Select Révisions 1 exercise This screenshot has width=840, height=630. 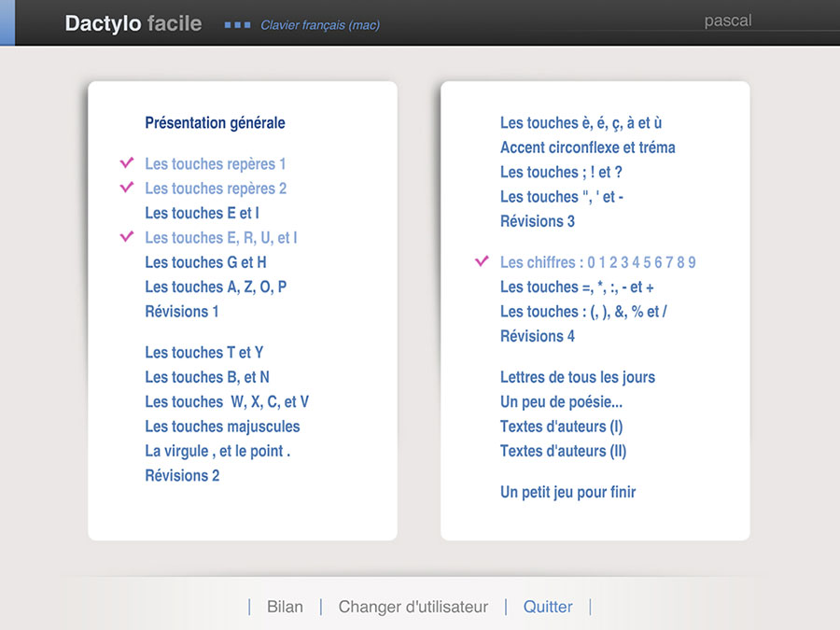(182, 312)
